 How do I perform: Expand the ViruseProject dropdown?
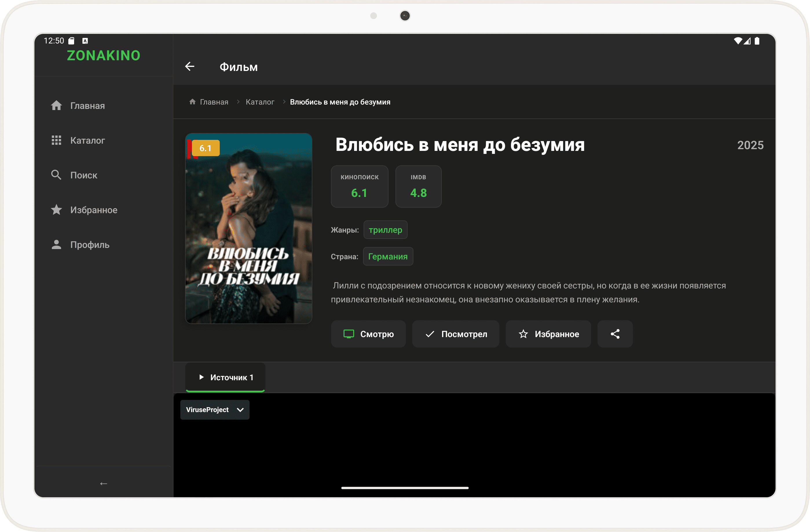click(x=215, y=410)
